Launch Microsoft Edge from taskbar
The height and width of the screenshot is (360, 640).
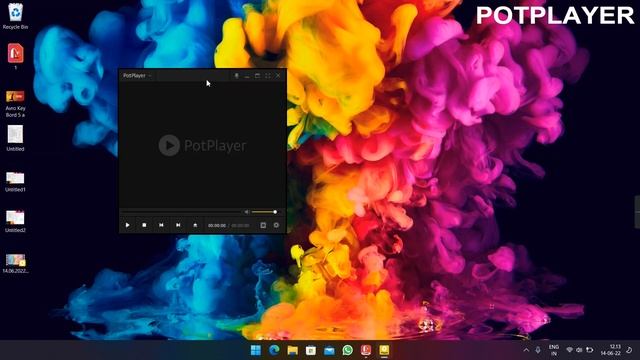point(274,350)
